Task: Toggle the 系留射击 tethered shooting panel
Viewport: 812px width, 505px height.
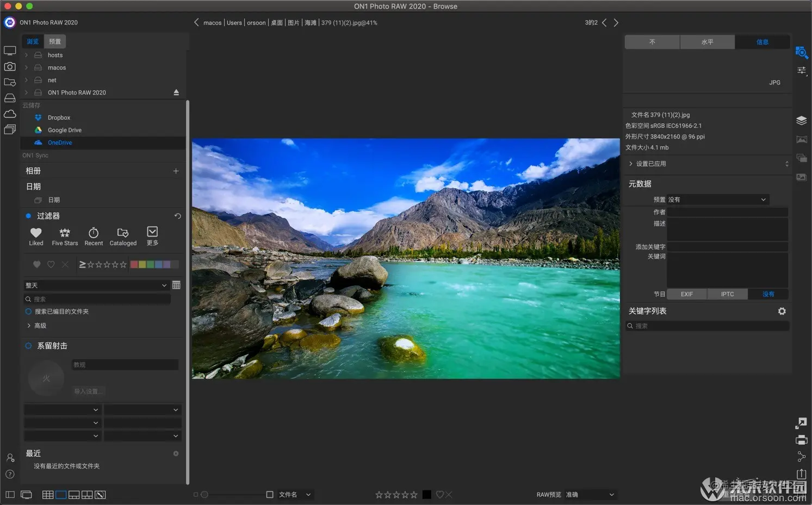Action: pos(28,346)
